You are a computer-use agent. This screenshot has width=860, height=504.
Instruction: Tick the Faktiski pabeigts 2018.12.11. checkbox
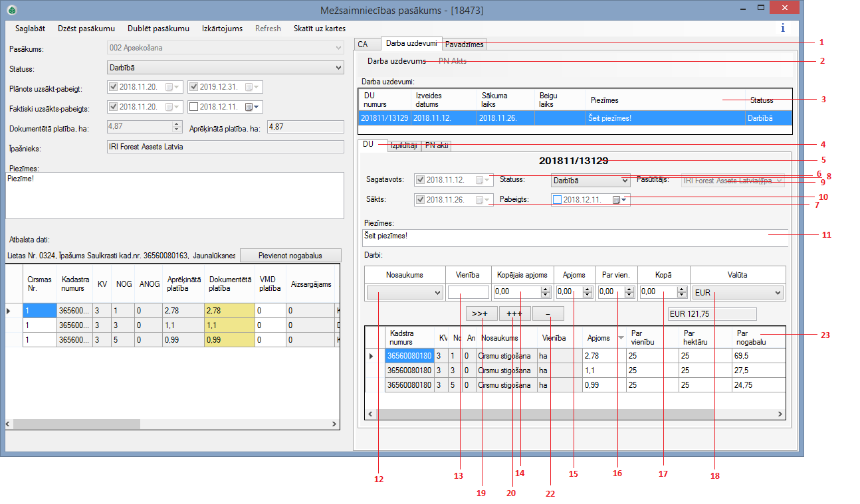(193, 106)
